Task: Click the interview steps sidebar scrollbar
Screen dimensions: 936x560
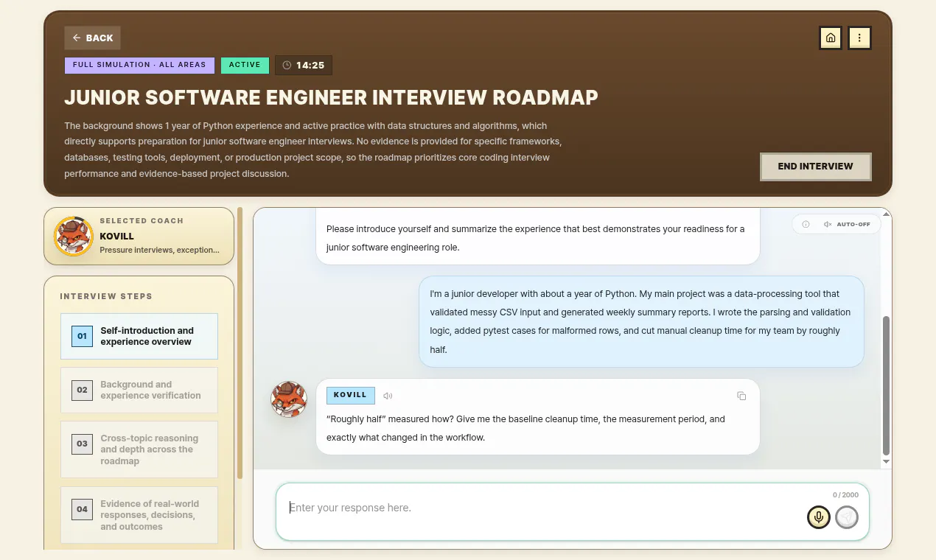Action: click(x=240, y=343)
